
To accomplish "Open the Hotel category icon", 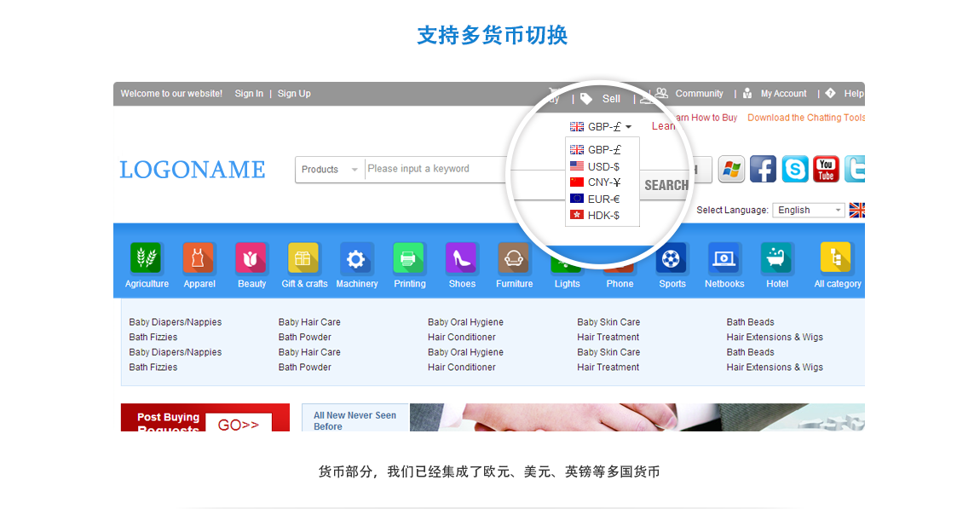I will 776,257.
